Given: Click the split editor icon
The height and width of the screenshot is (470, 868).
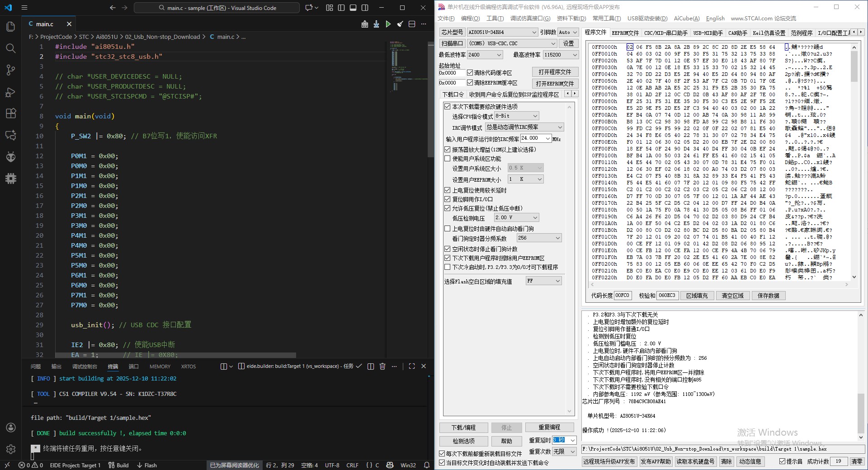Looking at the screenshot, I should click(x=411, y=24).
